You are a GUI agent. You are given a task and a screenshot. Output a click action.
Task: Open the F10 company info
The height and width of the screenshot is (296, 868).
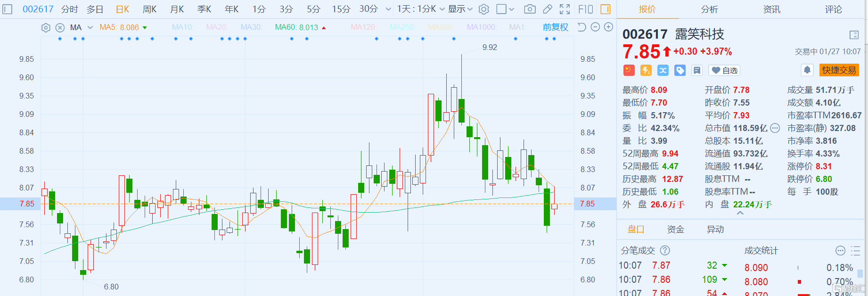(585, 9)
